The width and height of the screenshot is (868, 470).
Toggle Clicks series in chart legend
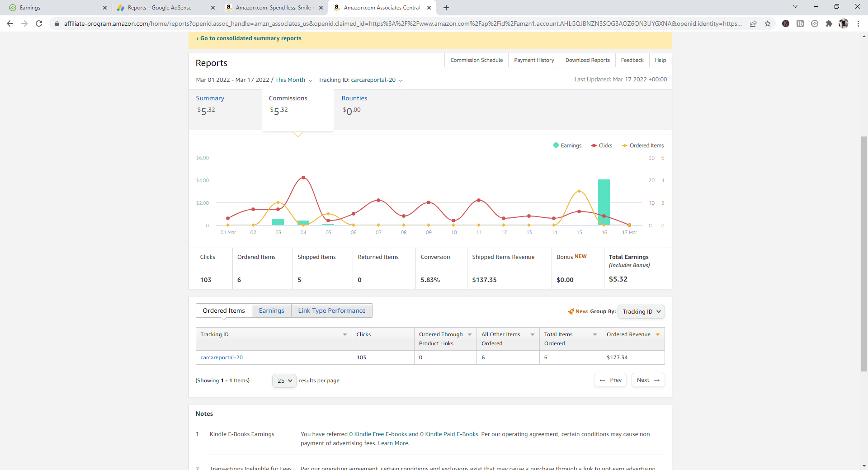pos(602,146)
